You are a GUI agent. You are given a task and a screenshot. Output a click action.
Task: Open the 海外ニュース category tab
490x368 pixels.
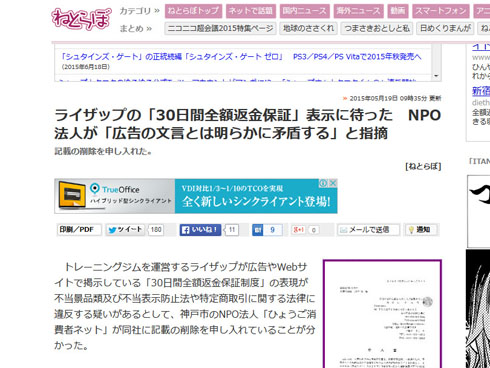(x=359, y=11)
